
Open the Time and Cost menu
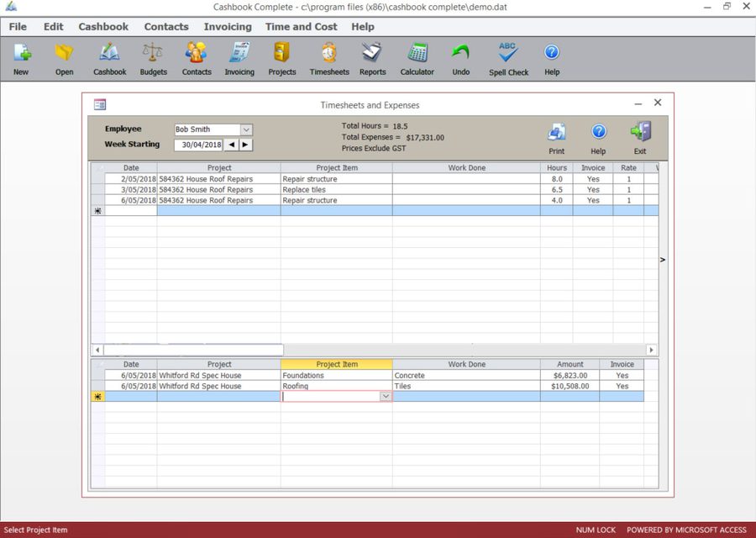point(302,27)
